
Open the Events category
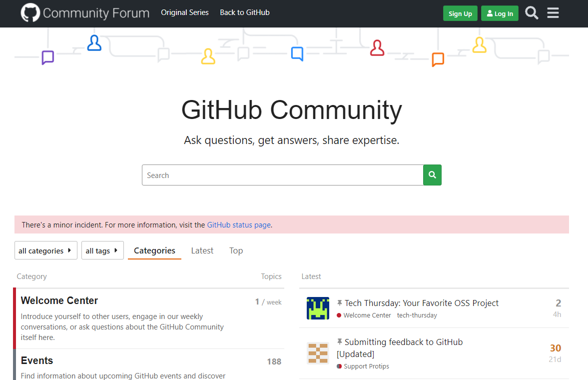pos(37,360)
